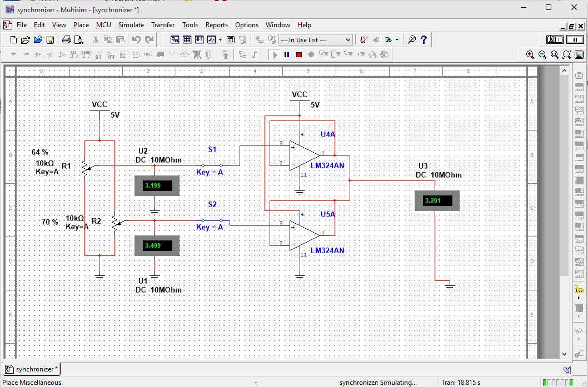Screen dimensions: 588x387
Task: Click the vertical scrollbar down arrow
Action: click(565, 354)
